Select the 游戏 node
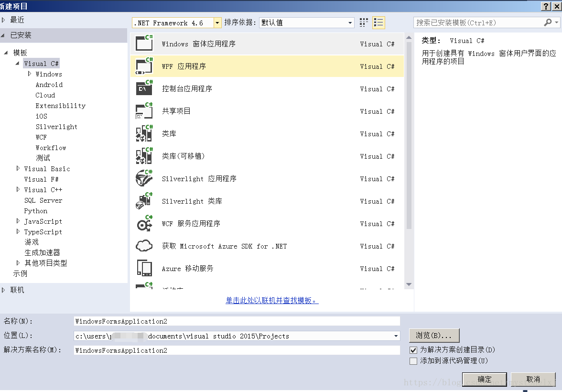Screen dimensions: 562x392 click(x=32, y=242)
